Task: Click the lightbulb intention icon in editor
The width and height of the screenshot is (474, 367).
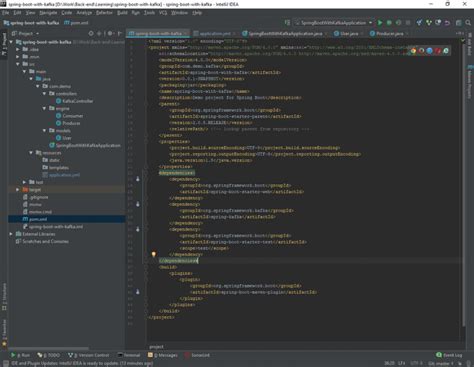Action: [x=154, y=254]
